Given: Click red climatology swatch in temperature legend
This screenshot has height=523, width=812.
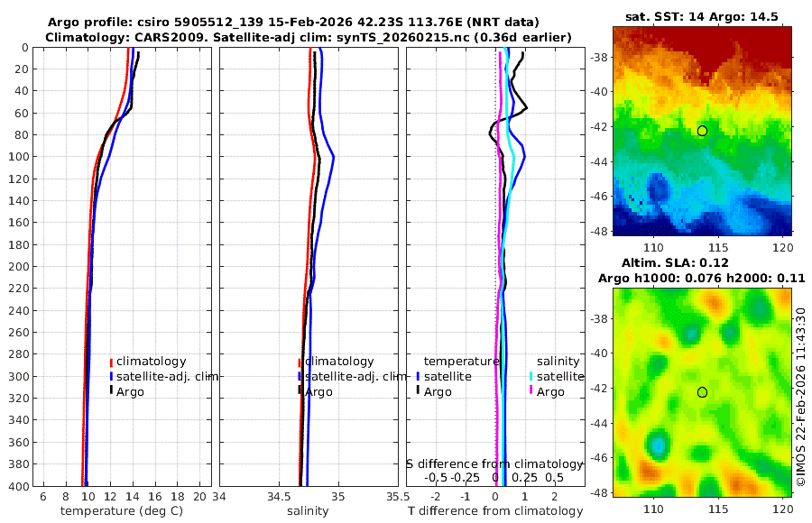Looking at the screenshot, I should click(x=111, y=362).
